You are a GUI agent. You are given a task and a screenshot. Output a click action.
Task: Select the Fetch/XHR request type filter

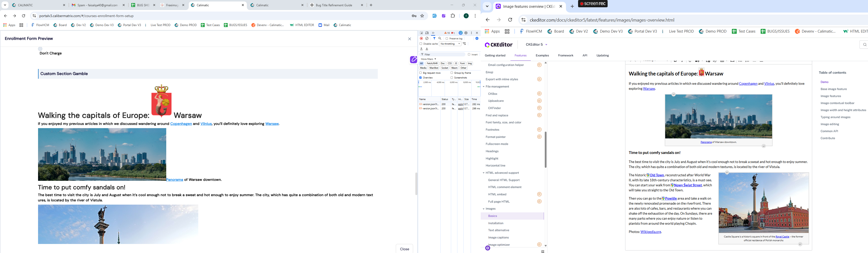click(432, 63)
